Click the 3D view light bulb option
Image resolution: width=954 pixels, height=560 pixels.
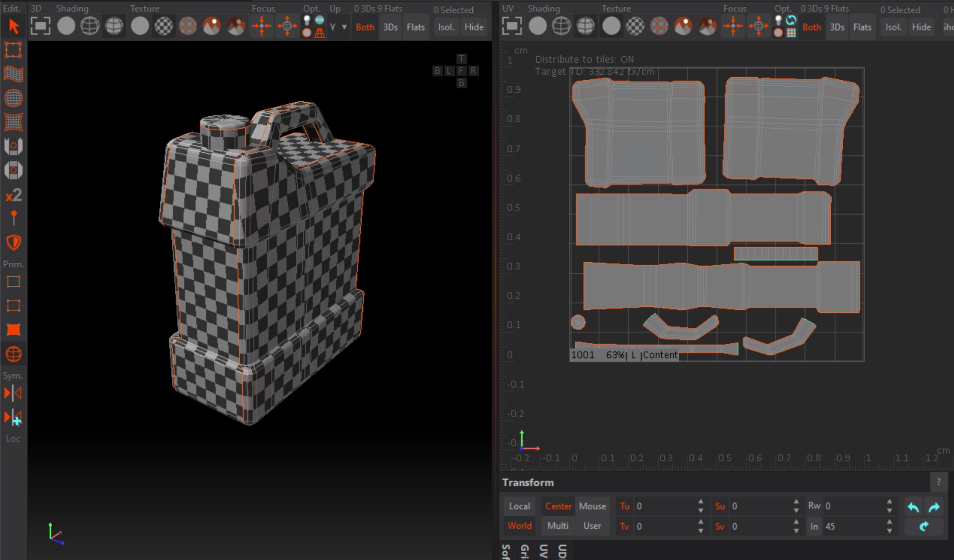(x=307, y=21)
